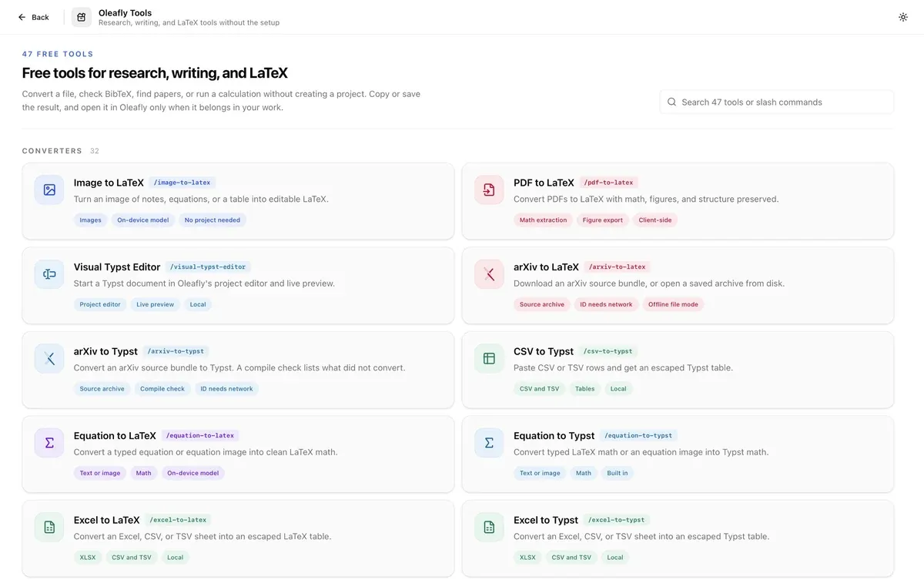Click the /equation-to-latex slash command tag
Image resolution: width=924 pixels, height=580 pixels.
[x=200, y=436]
